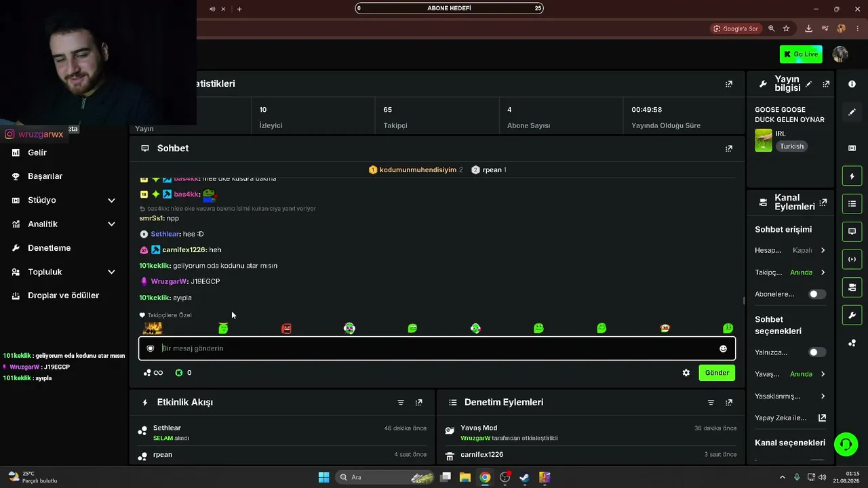Pop out the Yayın bilgisi panel
The height and width of the screenshot is (488, 868).
pyautogui.click(x=826, y=84)
